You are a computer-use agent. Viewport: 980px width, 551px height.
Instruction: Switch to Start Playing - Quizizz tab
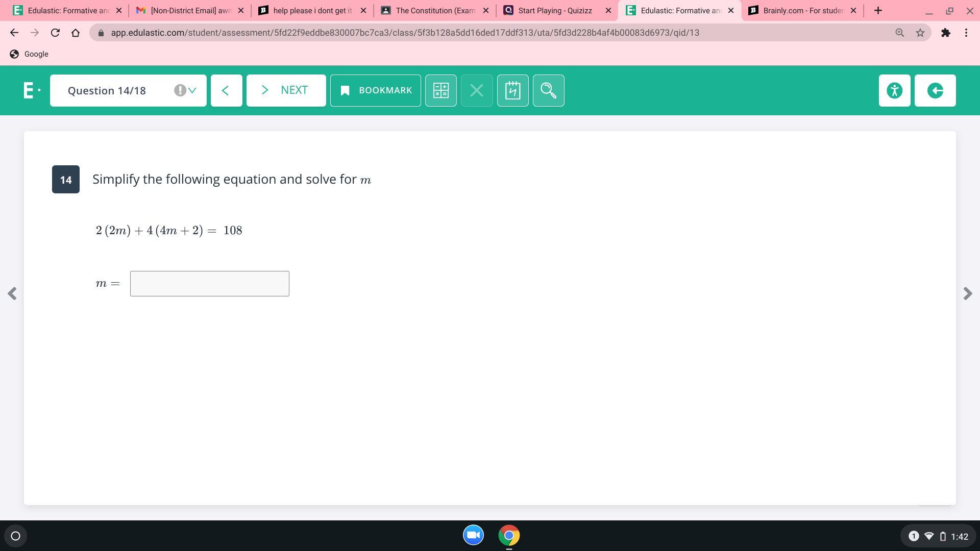[x=555, y=10]
